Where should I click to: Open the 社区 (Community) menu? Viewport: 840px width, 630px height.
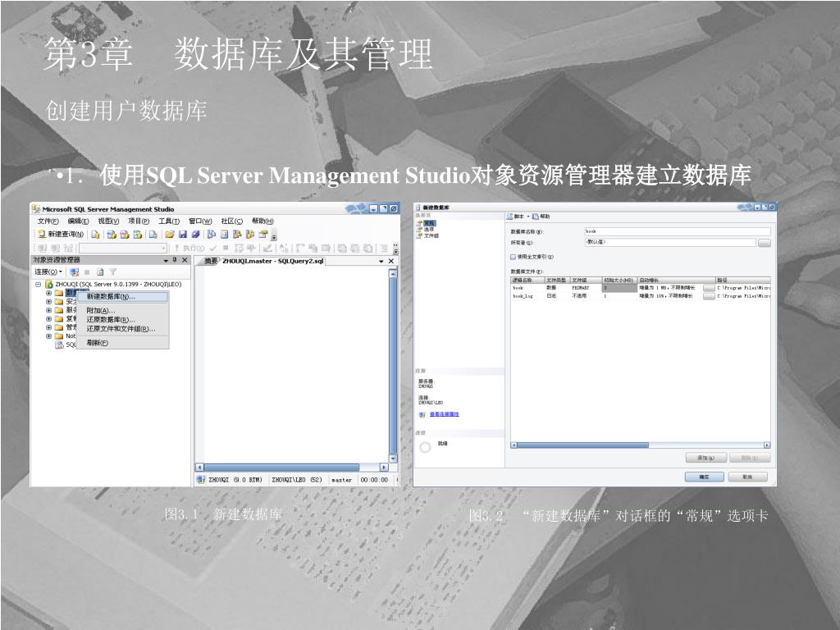pyautogui.click(x=232, y=221)
